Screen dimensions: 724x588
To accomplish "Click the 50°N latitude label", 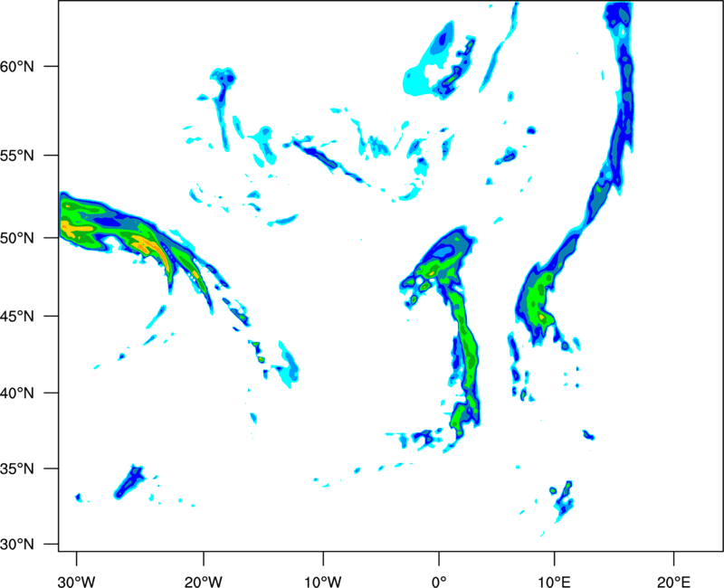I will tap(17, 238).
